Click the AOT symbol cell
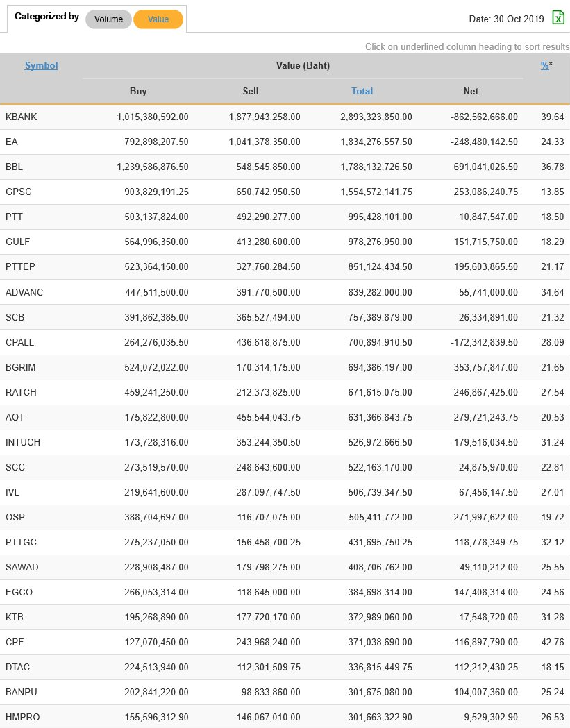This screenshot has width=570, height=728. point(15,417)
